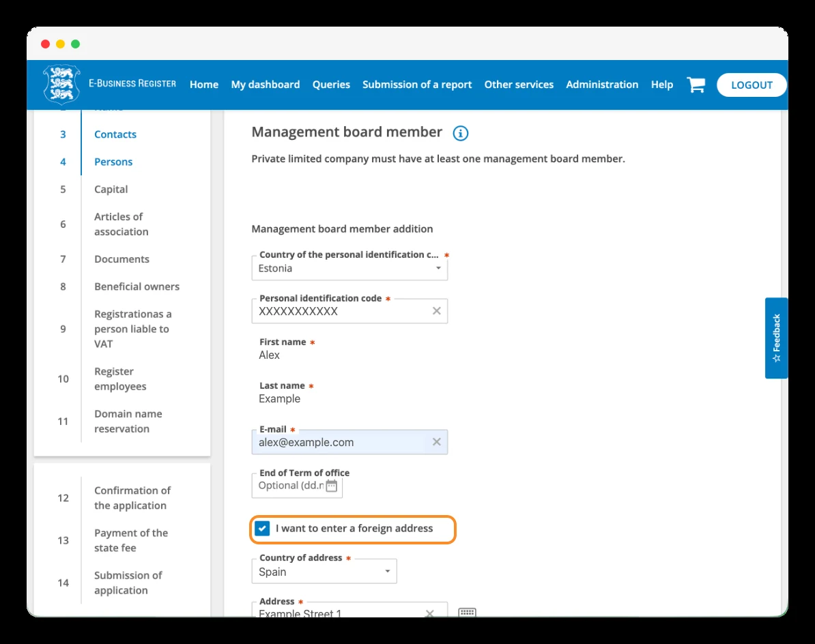Open Submission of a report
815x644 pixels.
pos(417,85)
